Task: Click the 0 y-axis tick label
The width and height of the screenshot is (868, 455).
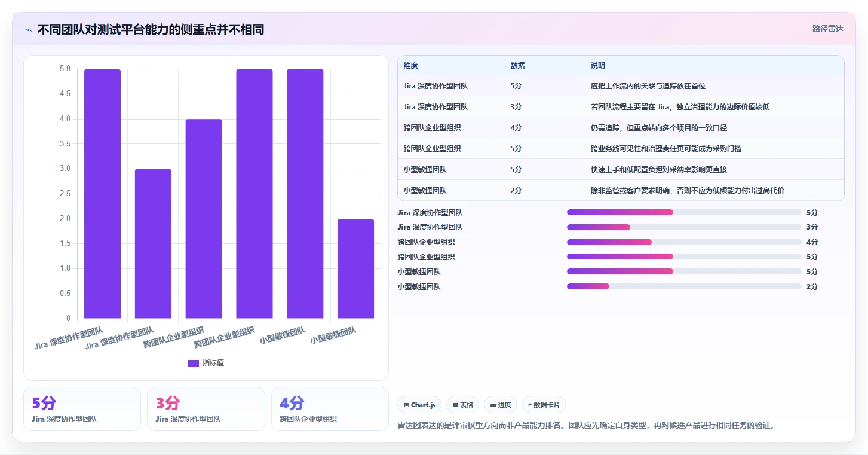Action: (x=68, y=319)
